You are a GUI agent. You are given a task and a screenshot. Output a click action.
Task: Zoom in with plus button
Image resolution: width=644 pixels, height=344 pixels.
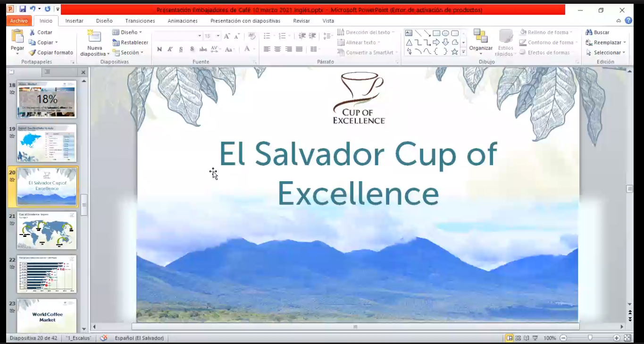617,338
